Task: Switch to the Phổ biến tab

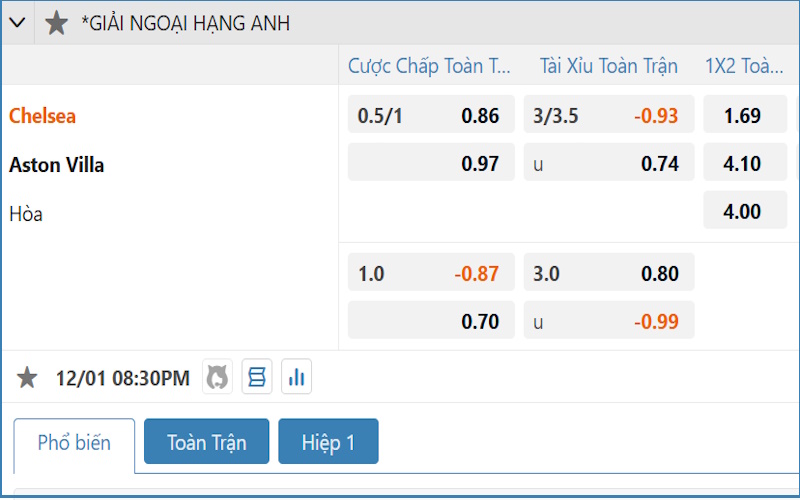Action: (x=74, y=443)
